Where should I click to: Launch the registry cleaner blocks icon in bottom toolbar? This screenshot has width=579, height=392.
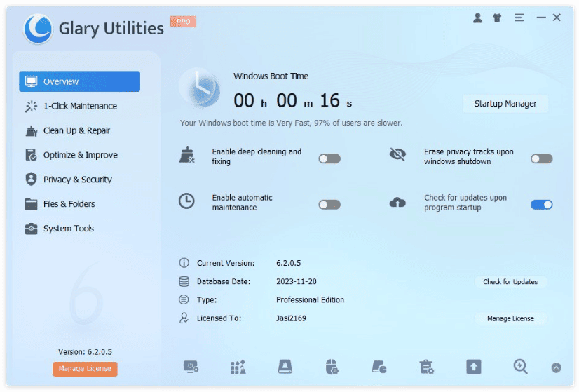pos(238,367)
